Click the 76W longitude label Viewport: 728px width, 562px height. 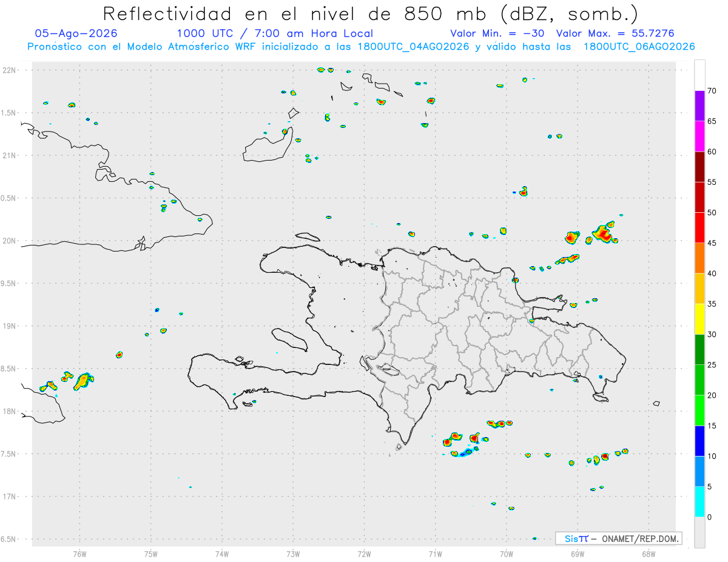[79, 553]
